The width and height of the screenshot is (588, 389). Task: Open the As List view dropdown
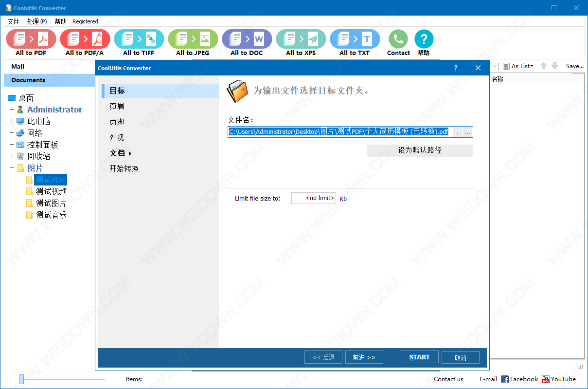click(518, 66)
